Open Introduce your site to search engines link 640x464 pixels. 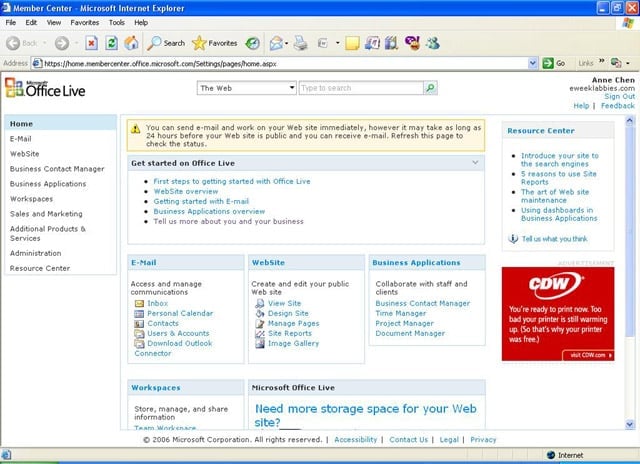pos(560,160)
